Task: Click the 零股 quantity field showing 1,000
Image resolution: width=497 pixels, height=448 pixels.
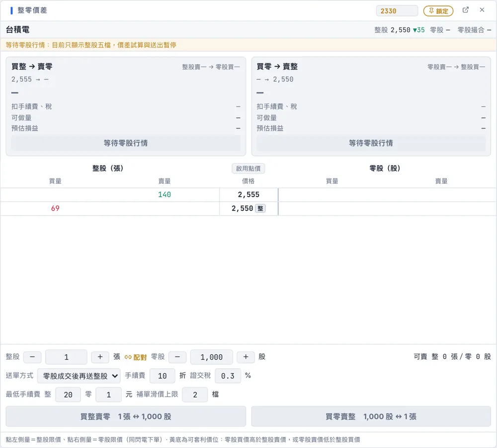Action: click(x=211, y=357)
